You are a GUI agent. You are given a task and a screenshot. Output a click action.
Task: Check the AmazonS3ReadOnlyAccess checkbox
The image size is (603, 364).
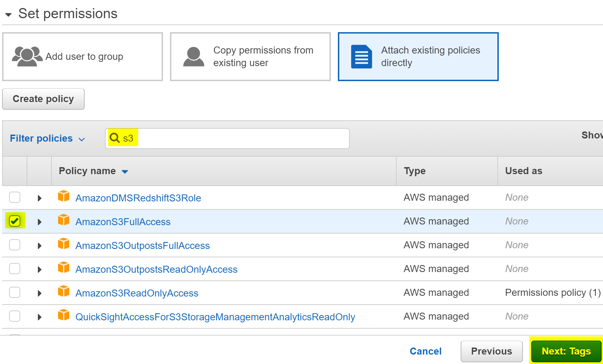pyautogui.click(x=15, y=292)
